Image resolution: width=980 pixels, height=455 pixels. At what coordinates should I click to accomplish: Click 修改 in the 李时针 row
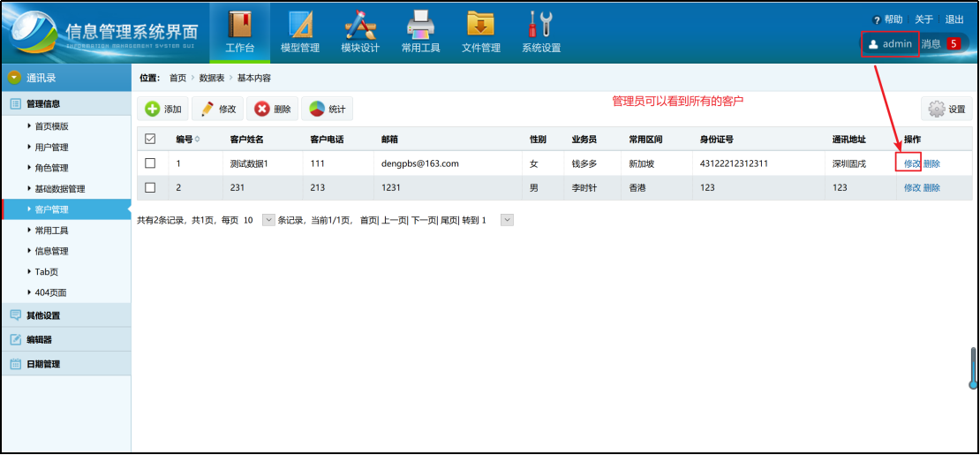click(912, 188)
